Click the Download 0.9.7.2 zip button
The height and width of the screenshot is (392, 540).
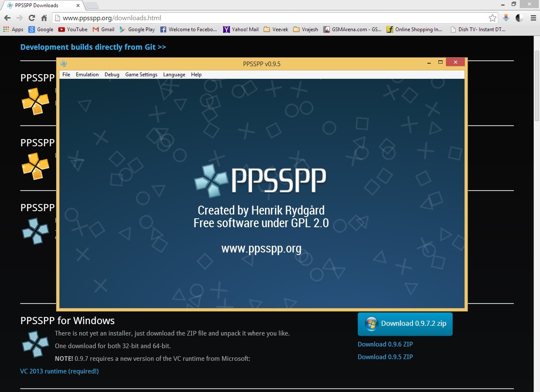point(405,324)
